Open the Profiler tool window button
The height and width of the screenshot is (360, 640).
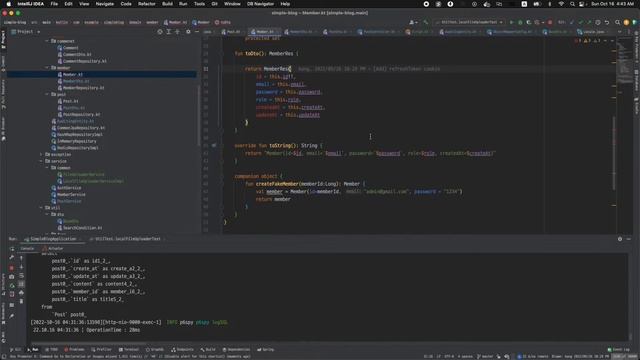point(101,350)
